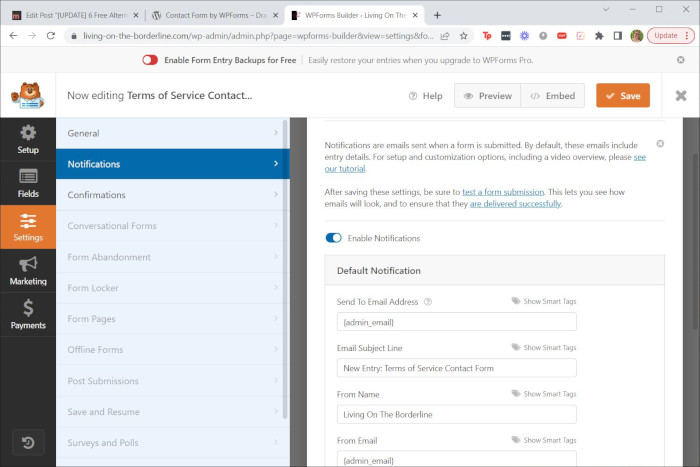Open the Fields panel
700x467 pixels.
pos(28,183)
